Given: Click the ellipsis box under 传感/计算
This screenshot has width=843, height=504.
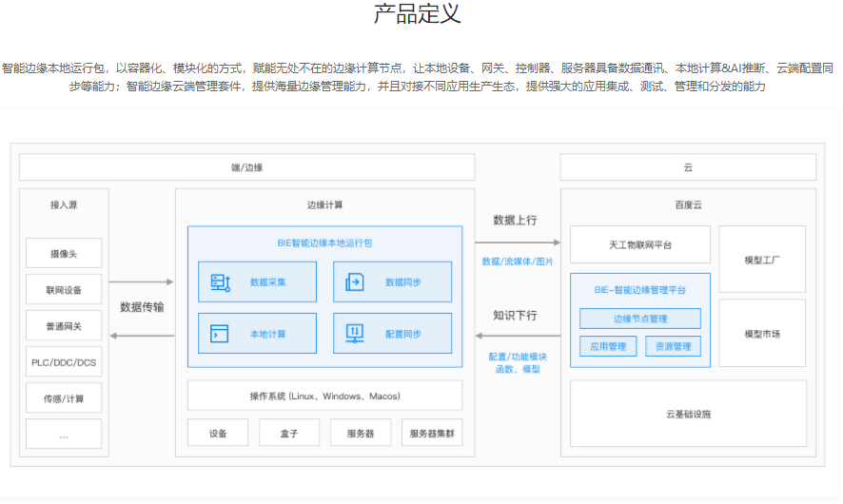Looking at the screenshot, I should point(64,435).
